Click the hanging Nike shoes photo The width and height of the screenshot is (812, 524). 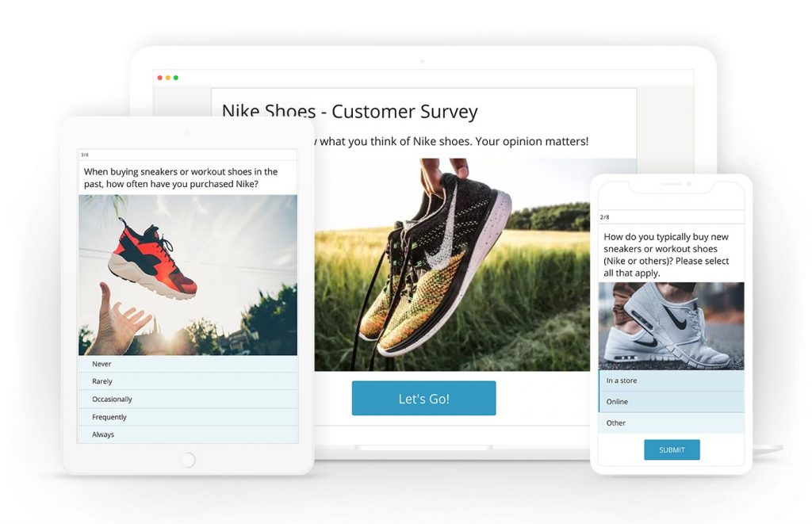(452, 265)
